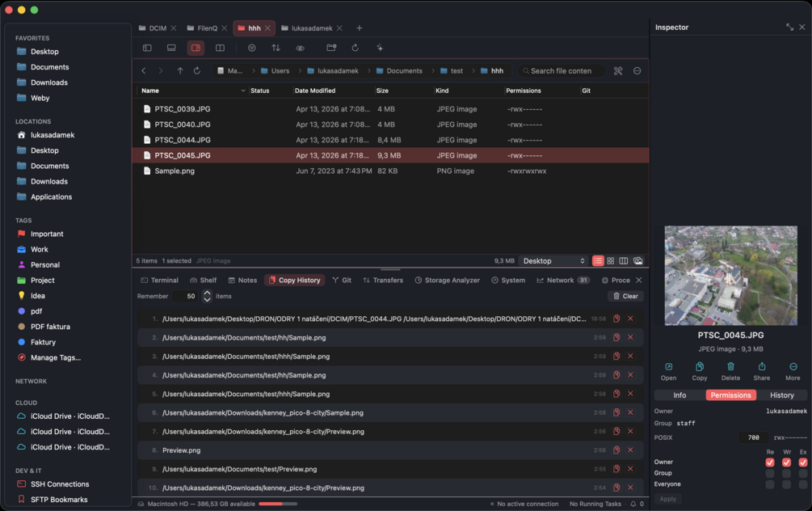Select the Sample.png file row
Viewport: 812px width, 511px height.
pyautogui.click(x=390, y=171)
